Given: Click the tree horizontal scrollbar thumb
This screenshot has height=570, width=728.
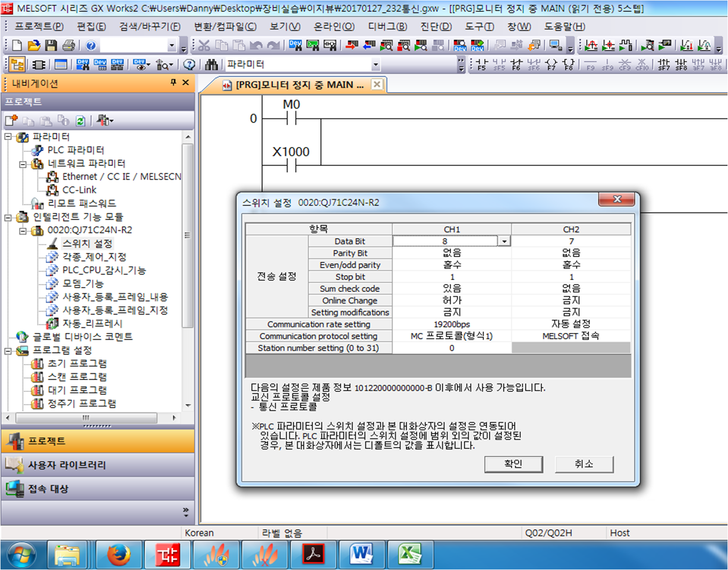Looking at the screenshot, I should point(86,418).
